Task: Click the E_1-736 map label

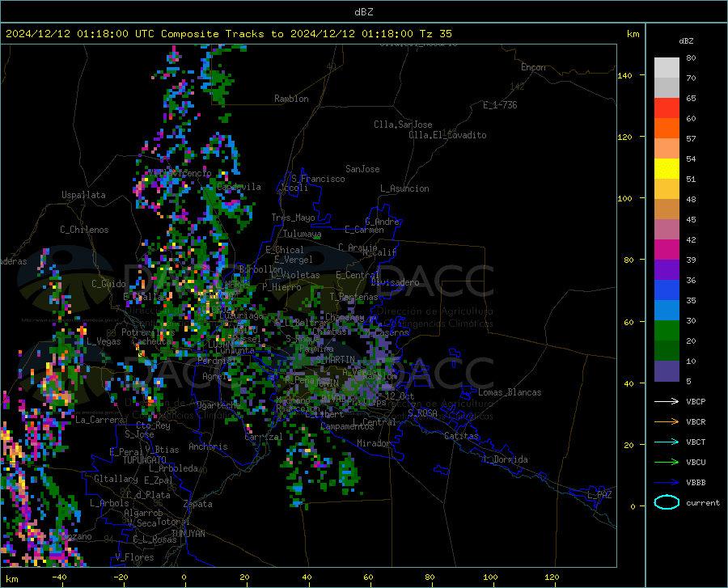Action: coord(500,105)
